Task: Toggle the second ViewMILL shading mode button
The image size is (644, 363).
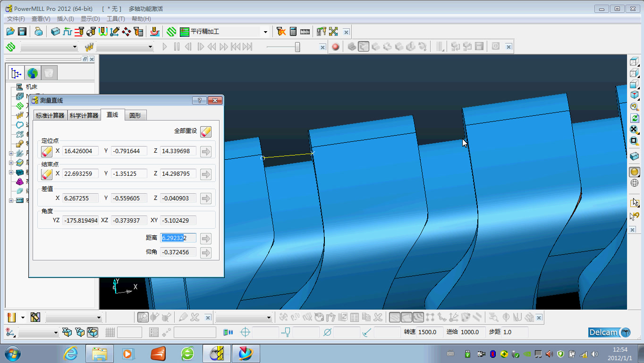Action: pos(363,47)
